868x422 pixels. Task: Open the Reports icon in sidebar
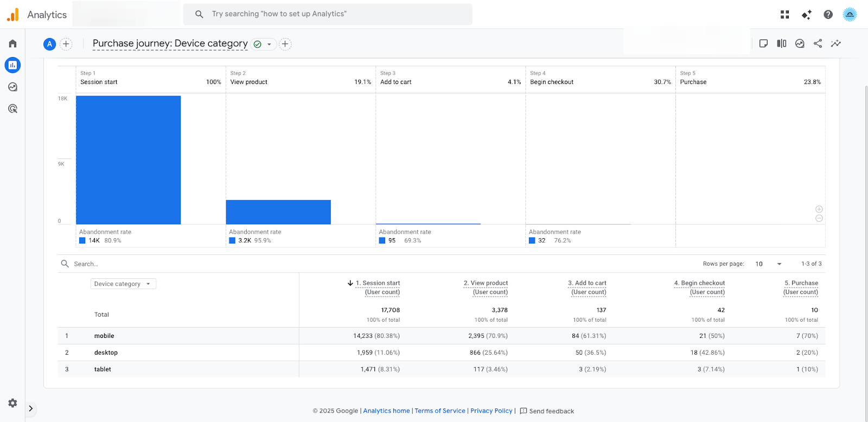[12, 65]
